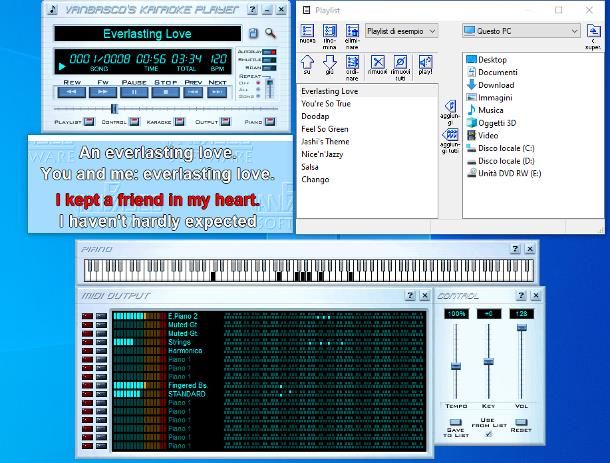Skip to the previous song with Prev
Screen dimensions: 610x463
pyautogui.click(x=193, y=92)
